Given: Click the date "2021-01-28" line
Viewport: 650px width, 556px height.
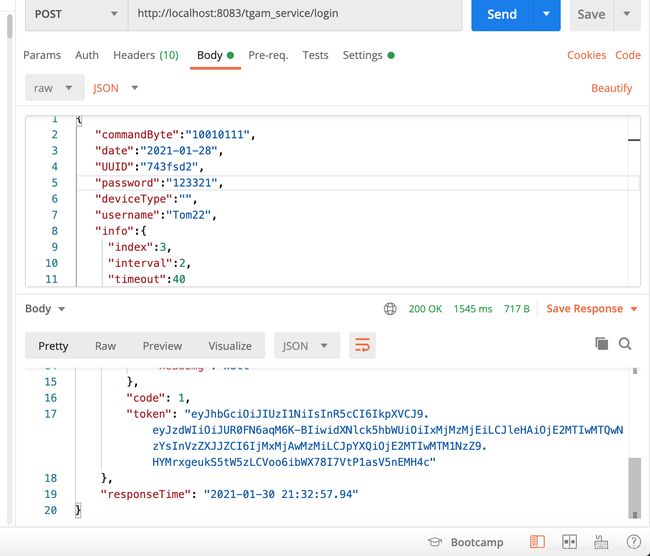Looking at the screenshot, I should [x=159, y=151].
